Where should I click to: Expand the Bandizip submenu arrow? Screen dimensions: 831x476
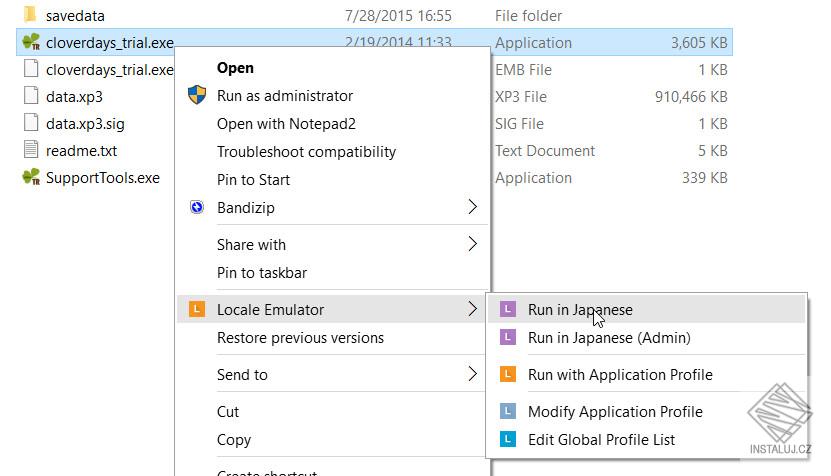[473, 208]
